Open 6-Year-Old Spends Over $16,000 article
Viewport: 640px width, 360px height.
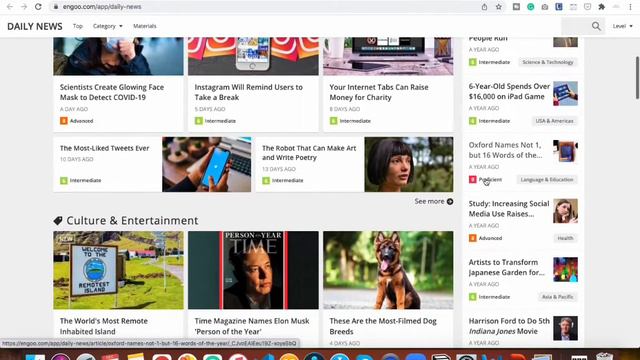click(x=509, y=91)
